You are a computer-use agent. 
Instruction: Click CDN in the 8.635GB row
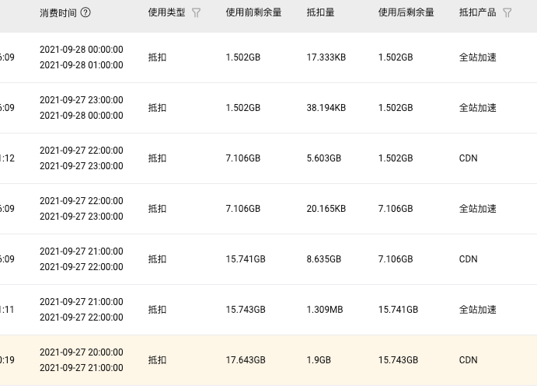coord(468,259)
